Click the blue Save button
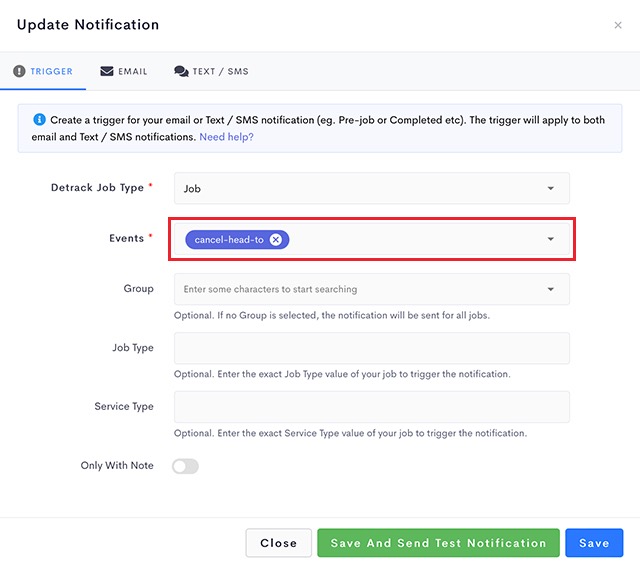Viewport: 640px width, 571px height. (x=594, y=543)
